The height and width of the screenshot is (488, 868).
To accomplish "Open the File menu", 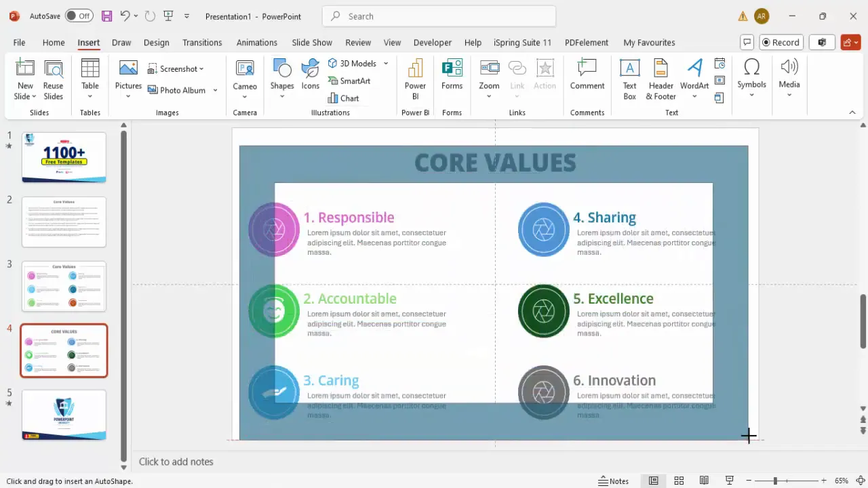I will tap(19, 42).
